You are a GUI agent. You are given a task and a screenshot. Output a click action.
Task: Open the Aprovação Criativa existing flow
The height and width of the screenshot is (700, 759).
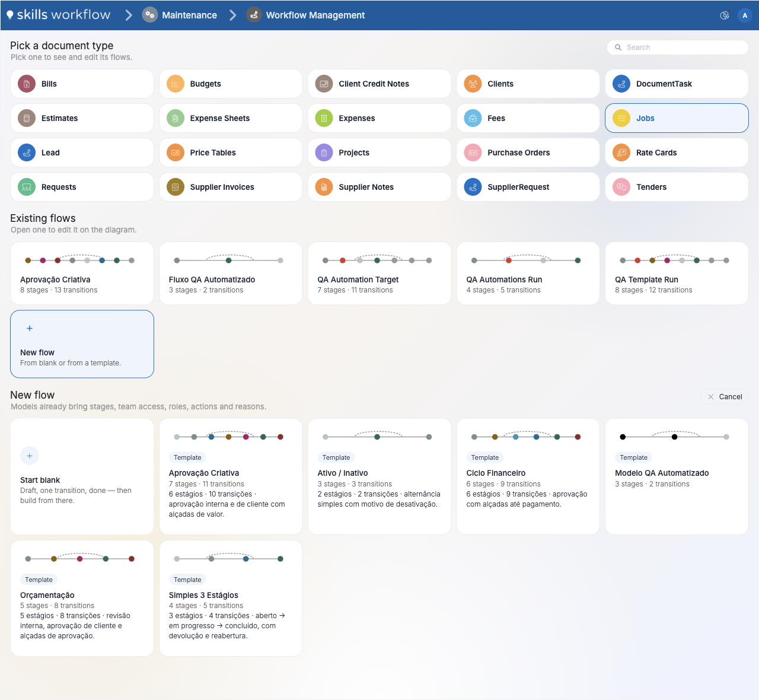82,273
